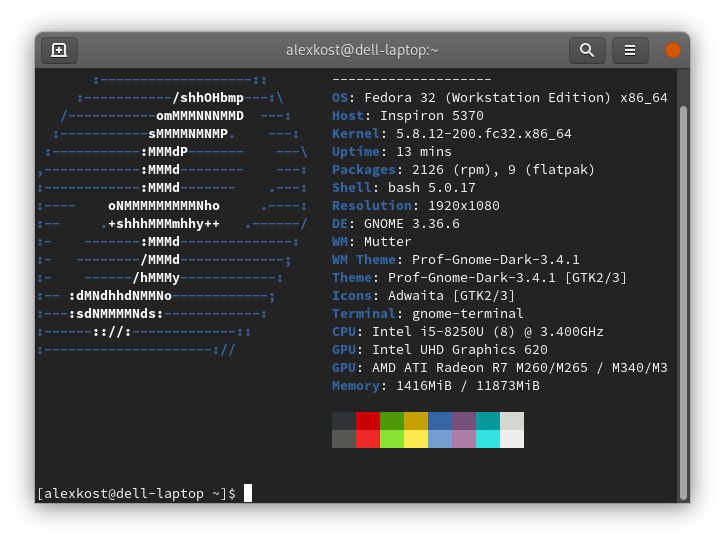Click the Theme line ending in [GTK2/3]
This screenshot has height=541, width=725.
479,278
